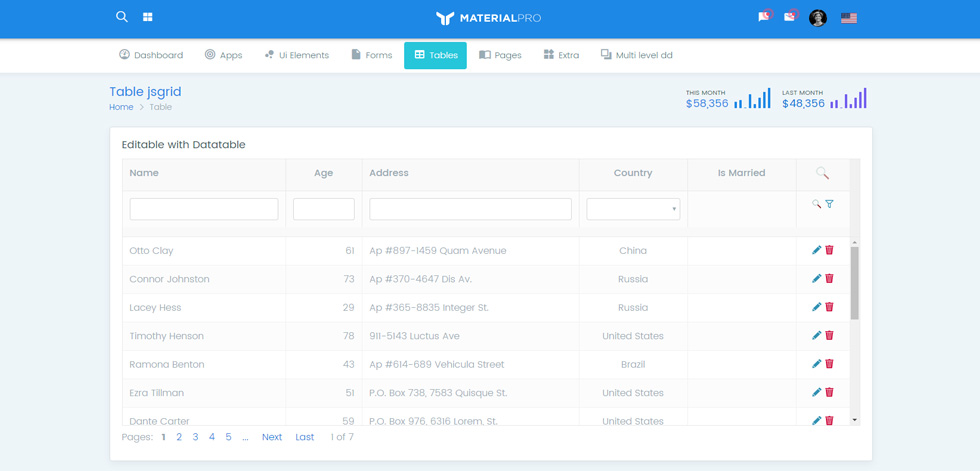Open the Apps menu
The image size is (980, 471).
(223, 55)
